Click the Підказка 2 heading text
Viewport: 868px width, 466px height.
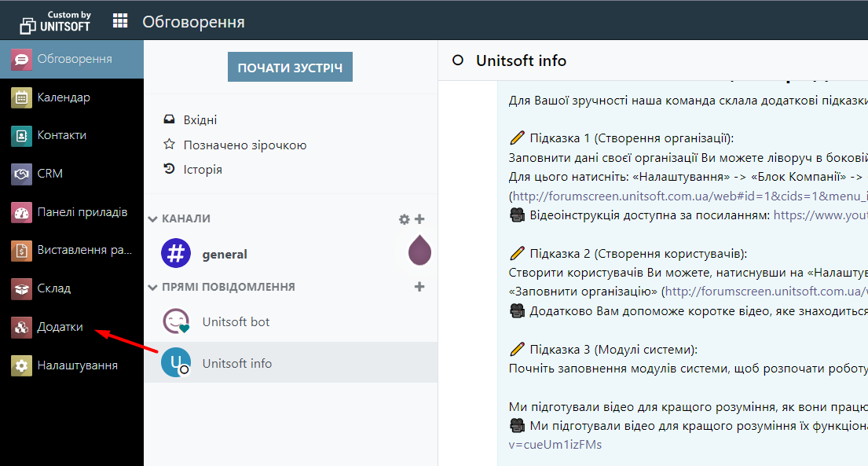point(639,253)
